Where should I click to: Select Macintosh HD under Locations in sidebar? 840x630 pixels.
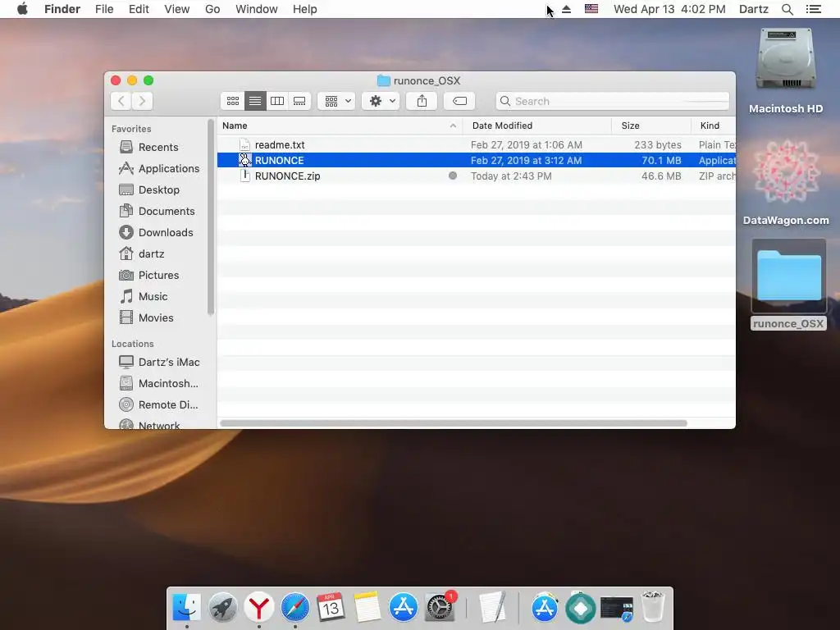point(159,384)
